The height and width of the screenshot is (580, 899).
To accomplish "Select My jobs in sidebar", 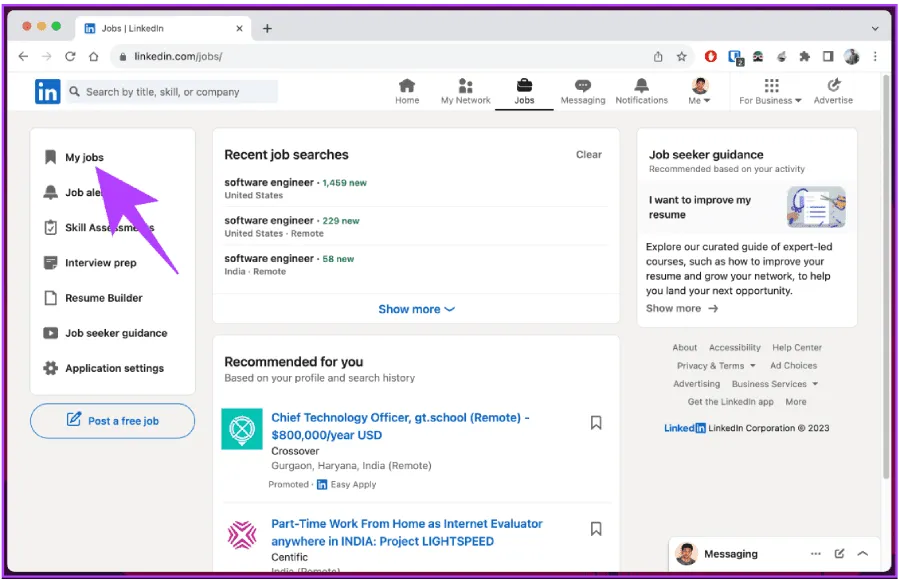I will (84, 157).
